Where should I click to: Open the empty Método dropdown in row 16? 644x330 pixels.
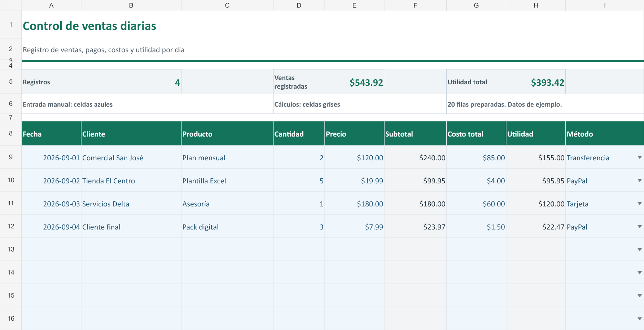pyautogui.click(x=639, y=319)
